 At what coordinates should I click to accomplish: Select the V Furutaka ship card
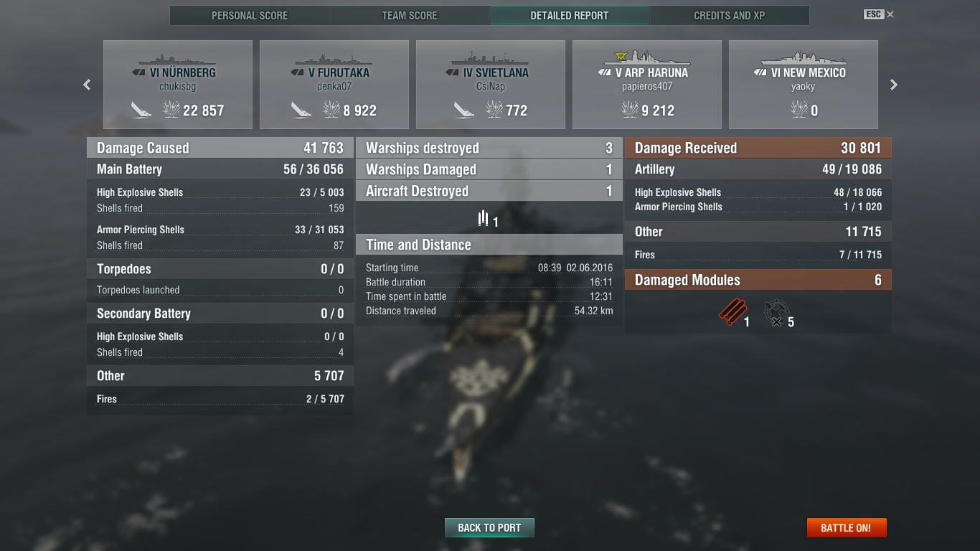click(334, 85)
